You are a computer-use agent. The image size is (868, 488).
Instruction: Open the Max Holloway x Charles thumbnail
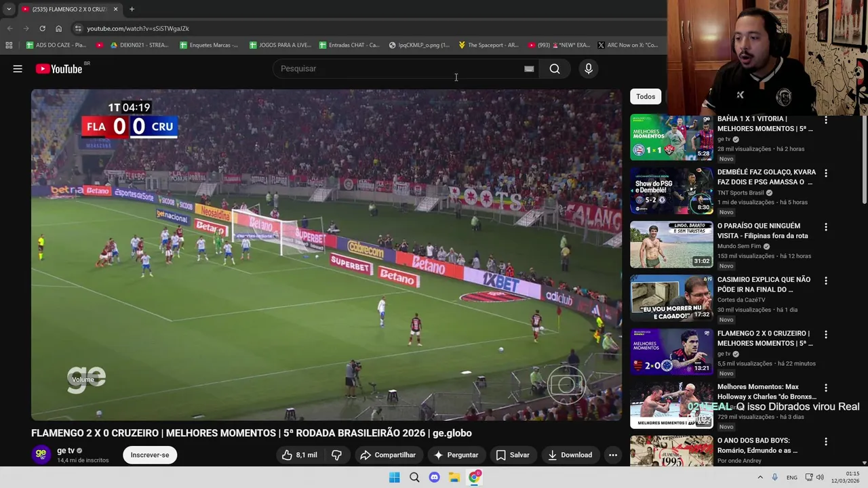671,405
